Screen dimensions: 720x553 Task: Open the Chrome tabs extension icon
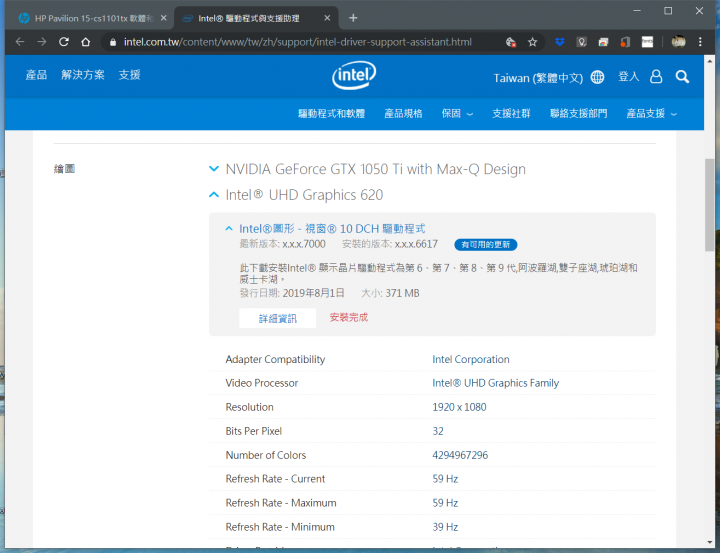tap(603, 42)
